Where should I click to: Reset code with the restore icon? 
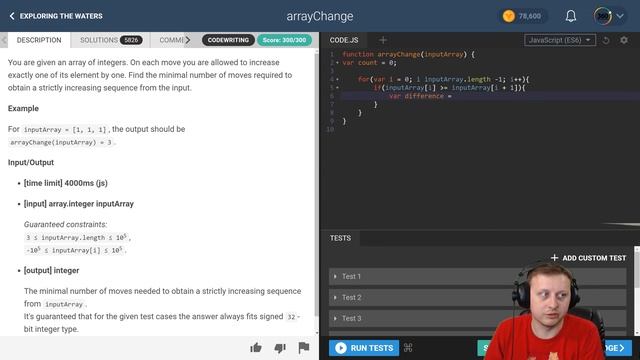coord(606,40)
